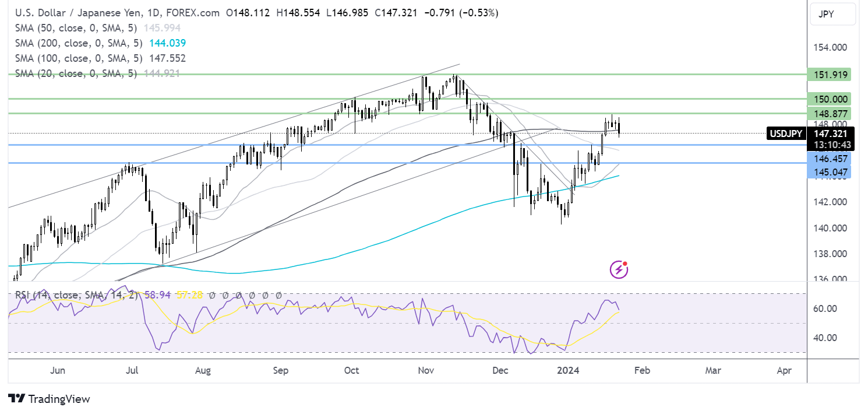The height and width of the screenshot is (414, 868).
Task: Click the purple lightning event icon
Action: pos(619,269)
